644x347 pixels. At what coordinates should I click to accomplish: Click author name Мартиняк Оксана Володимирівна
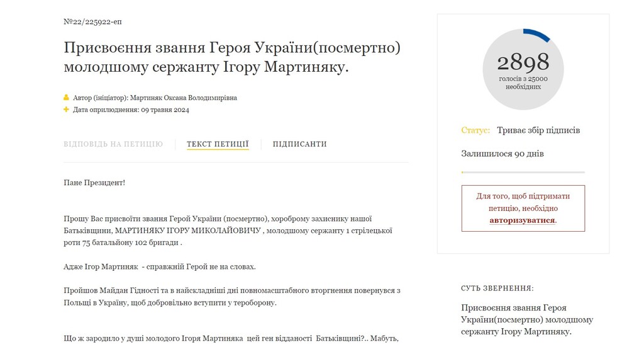184,98
